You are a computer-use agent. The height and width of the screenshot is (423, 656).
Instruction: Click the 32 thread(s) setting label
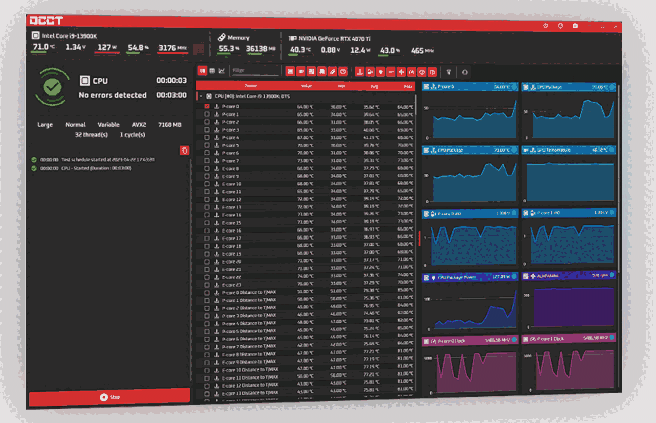click(x=91, y=134)
